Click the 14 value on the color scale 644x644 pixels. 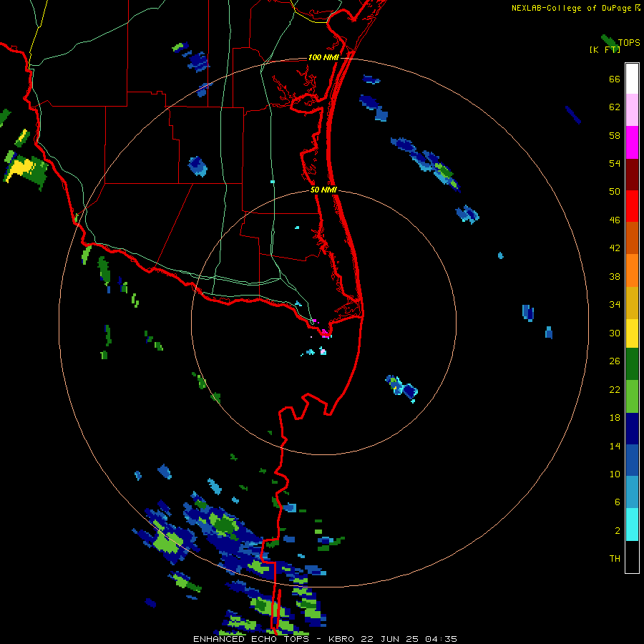pyautogui.click(x=615, y=446)
